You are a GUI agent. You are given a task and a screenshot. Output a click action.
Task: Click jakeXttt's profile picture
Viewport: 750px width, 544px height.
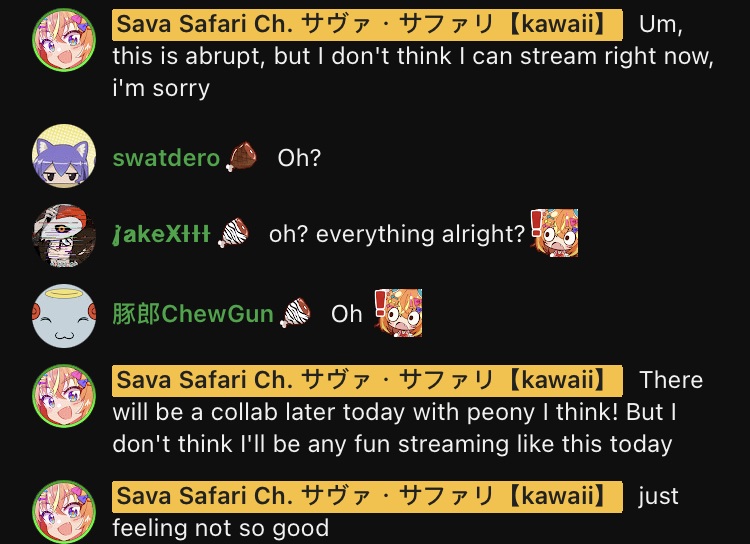(x=64, y=236)
